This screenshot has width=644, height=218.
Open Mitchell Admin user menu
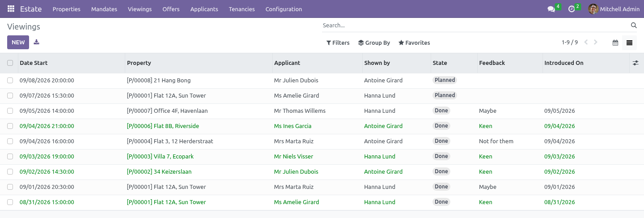[614, 9]
